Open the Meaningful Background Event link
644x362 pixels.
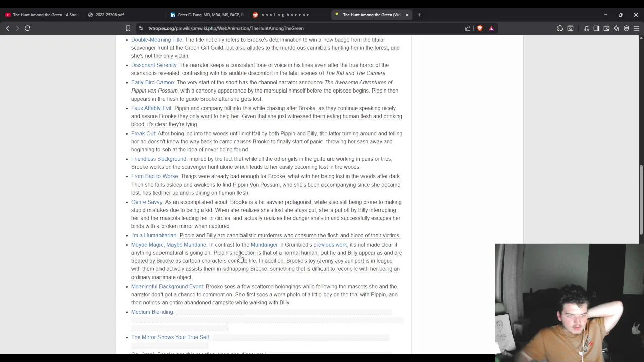[167, 286]
